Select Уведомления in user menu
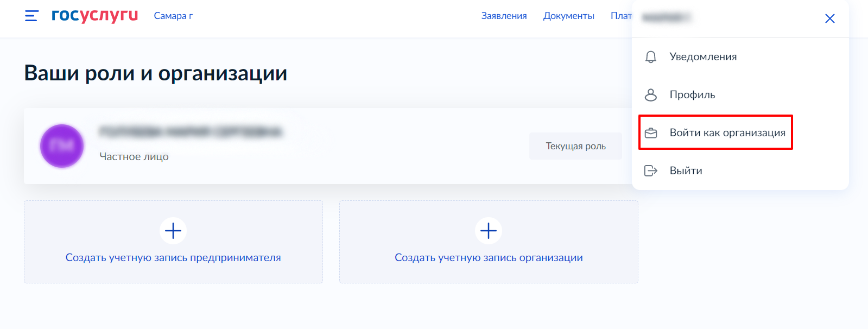This screenshot has width=868, height=329. 703,57
